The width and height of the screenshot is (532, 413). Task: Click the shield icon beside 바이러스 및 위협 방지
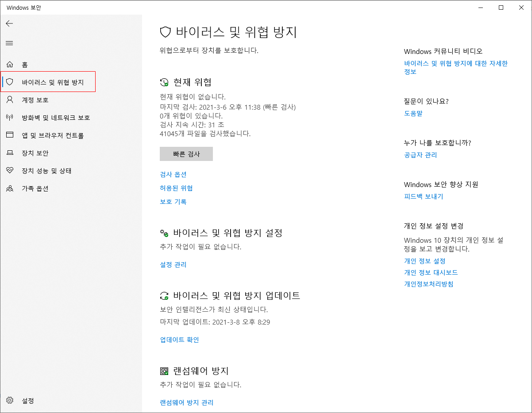click(10, 82)
